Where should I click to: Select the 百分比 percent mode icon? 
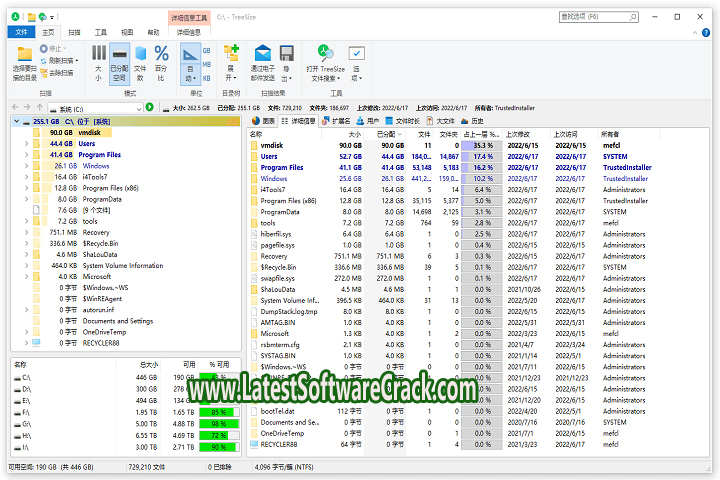click(x=161, y=53)
